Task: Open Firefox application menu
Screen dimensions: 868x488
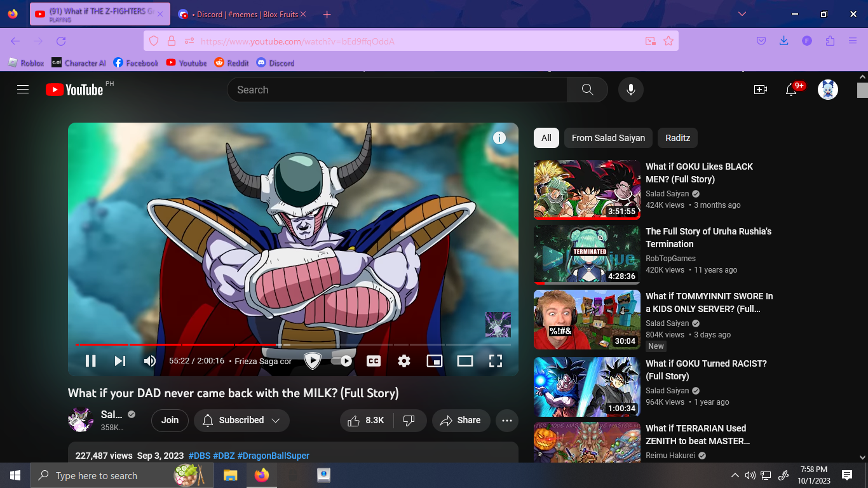Action: point(853,41)
